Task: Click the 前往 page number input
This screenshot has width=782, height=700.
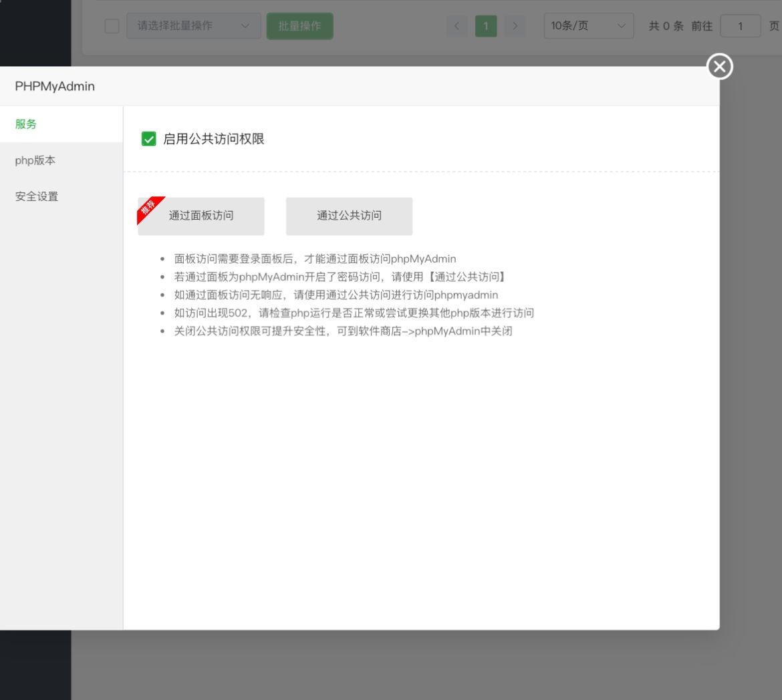Action: pos(741,26)
